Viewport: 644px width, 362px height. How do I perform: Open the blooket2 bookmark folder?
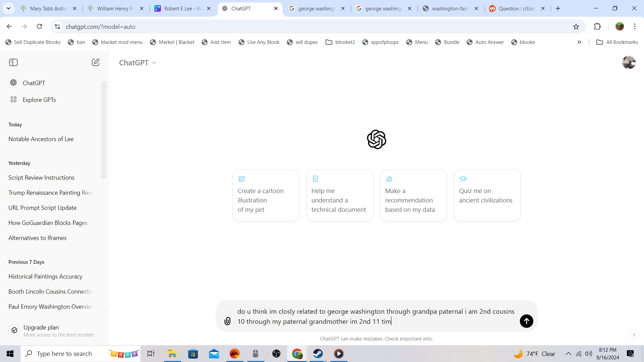coord(340,42)
